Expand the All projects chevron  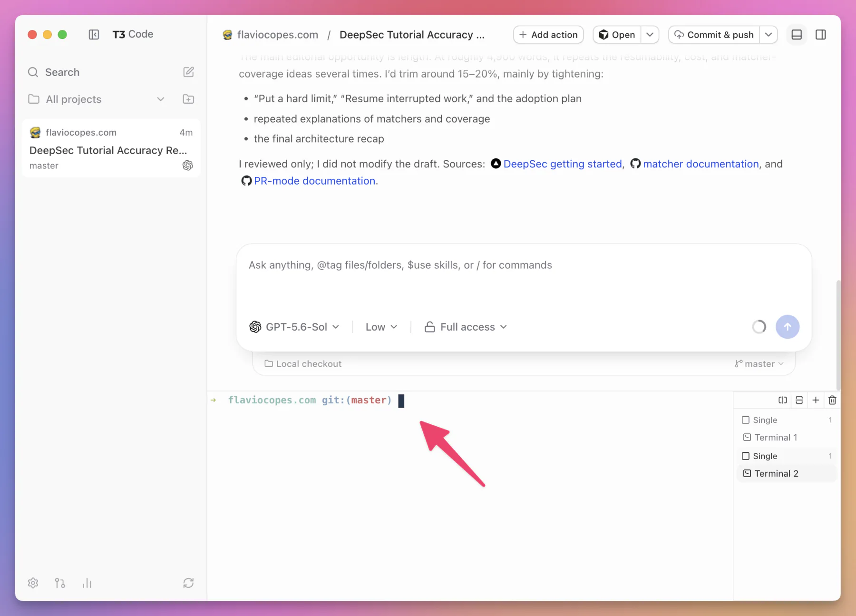click(x=161, y=99)
